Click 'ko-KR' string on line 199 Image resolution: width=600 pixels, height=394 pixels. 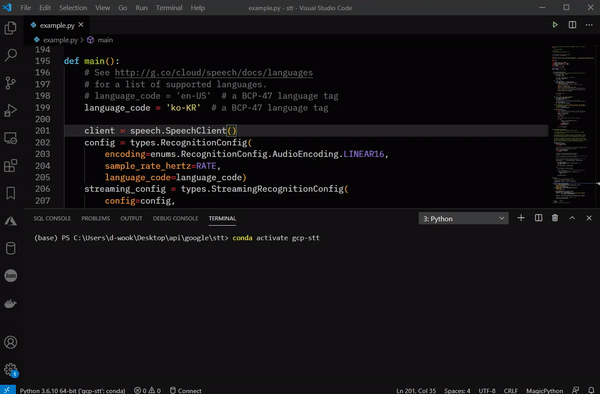pyautogui.click(x=183, y=107)
